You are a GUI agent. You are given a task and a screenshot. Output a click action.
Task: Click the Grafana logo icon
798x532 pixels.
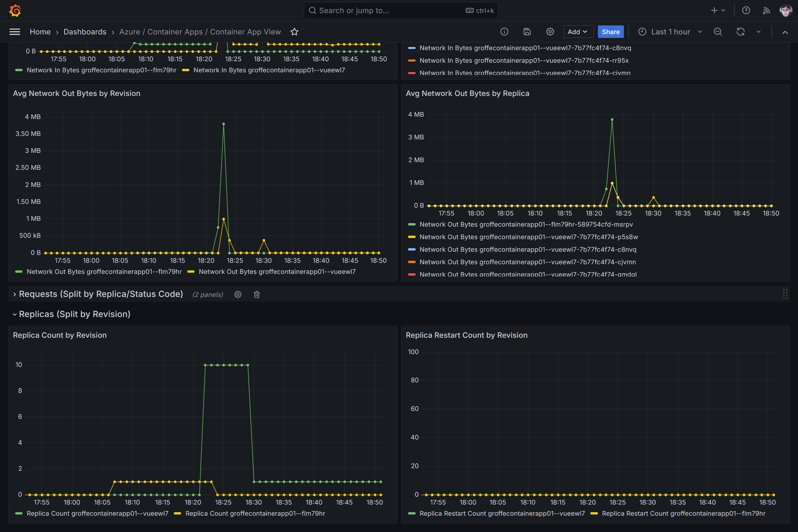pyautogui.click(x=15, y=10)
